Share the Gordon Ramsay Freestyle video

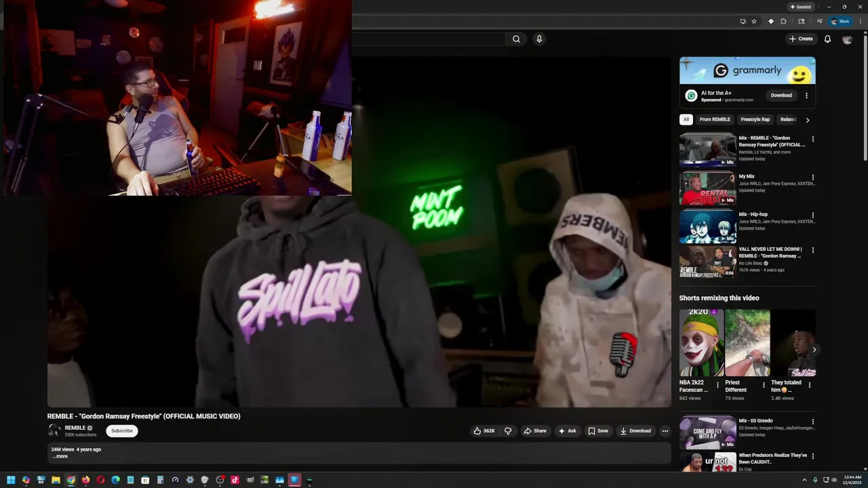pyautogui.click(x=535, y=431)
